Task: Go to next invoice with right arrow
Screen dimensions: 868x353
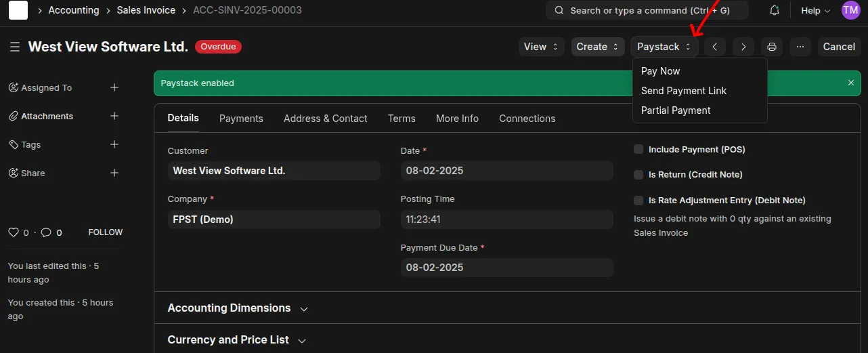Action: coord(743,47)
